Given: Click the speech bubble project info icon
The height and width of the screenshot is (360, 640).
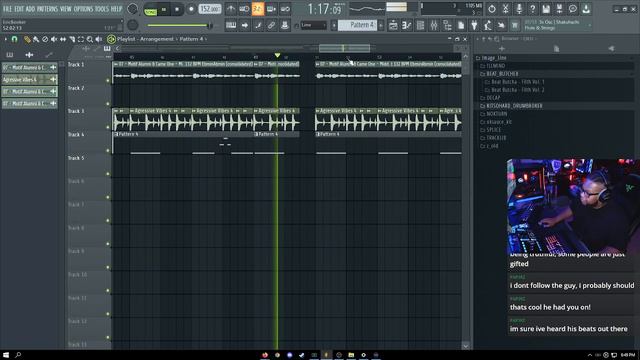Looking at the screenshot, I should [573, 9].
